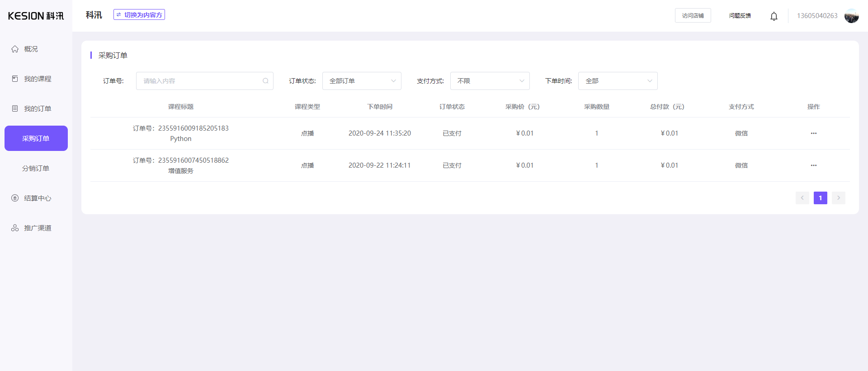Image resolution: width=868 pixels, height=371 pixels.
Task: Select 我的课程 in the sidebar
Action: coord(37,79)
